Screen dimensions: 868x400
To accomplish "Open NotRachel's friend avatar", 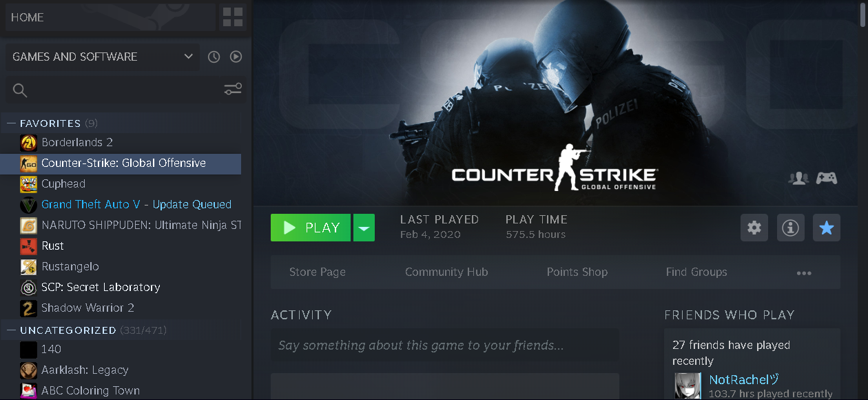I will (688, 386).
